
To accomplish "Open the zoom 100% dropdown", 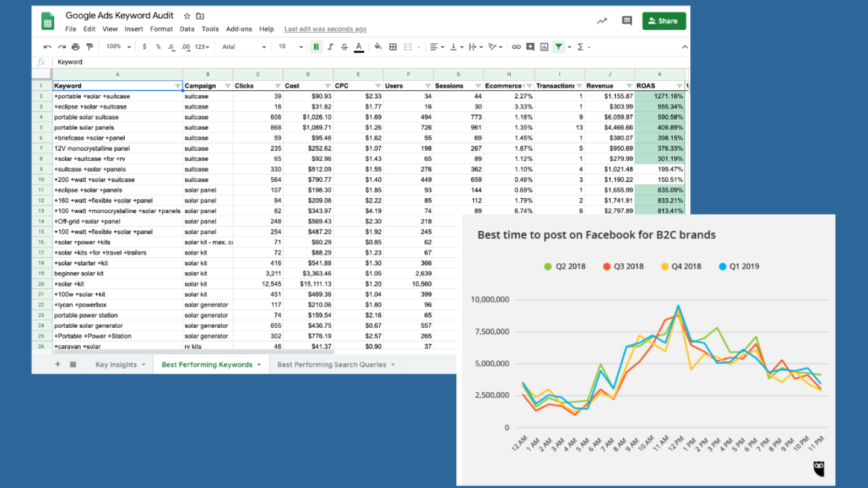I will (119, 47).
